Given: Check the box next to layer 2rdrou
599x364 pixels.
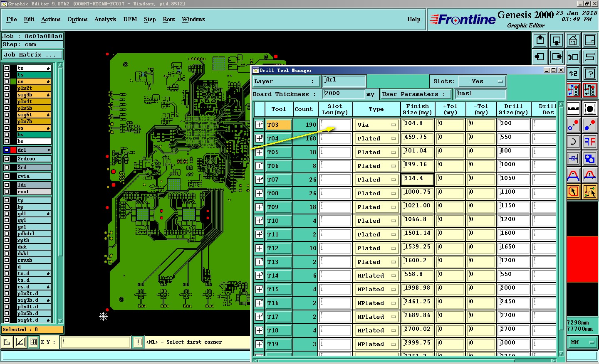Looking at the screenshot, I should tap(7, 159).
